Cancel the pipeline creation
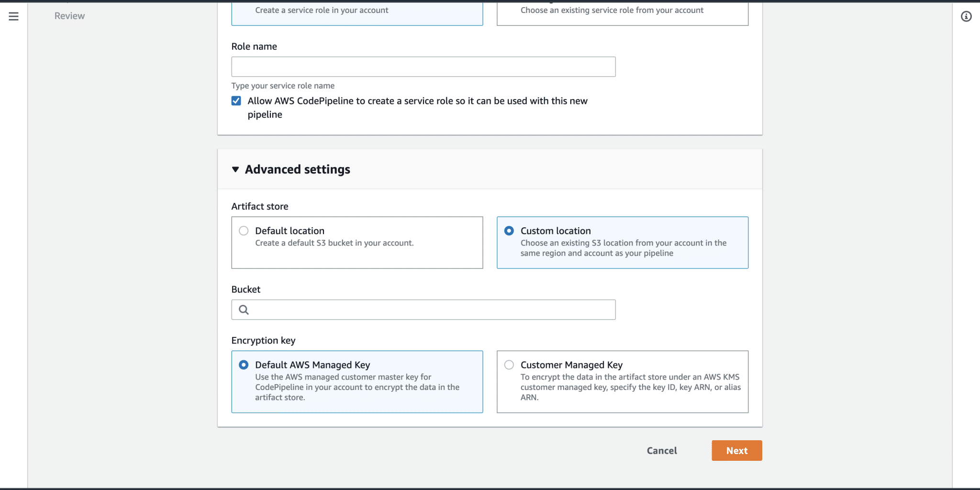 tap(661, 450)
